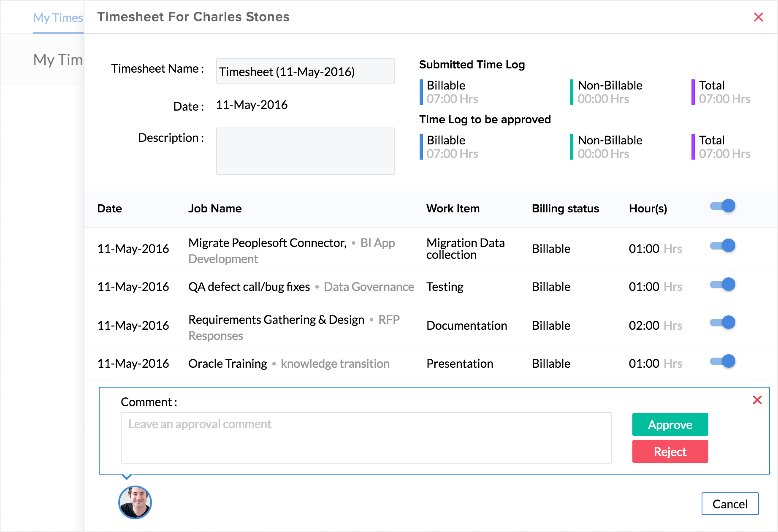Reject the timesheet
The height and width of the screenshot is (532, 778).
coord(670,451)
